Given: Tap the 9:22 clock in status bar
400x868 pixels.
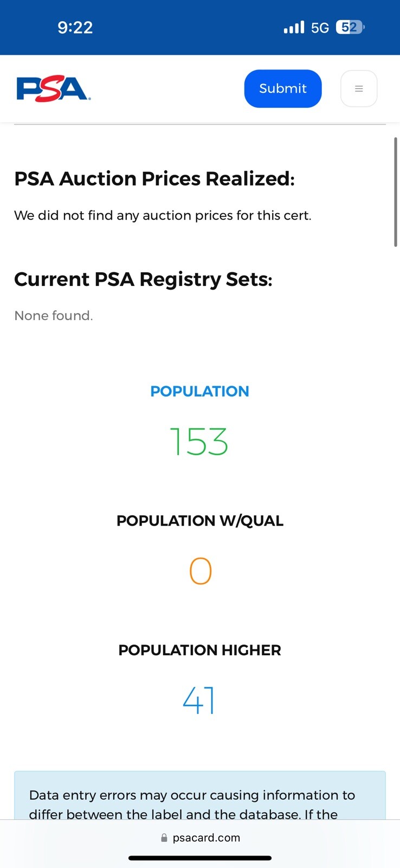Looking at the screenshot, I should 75,27.
